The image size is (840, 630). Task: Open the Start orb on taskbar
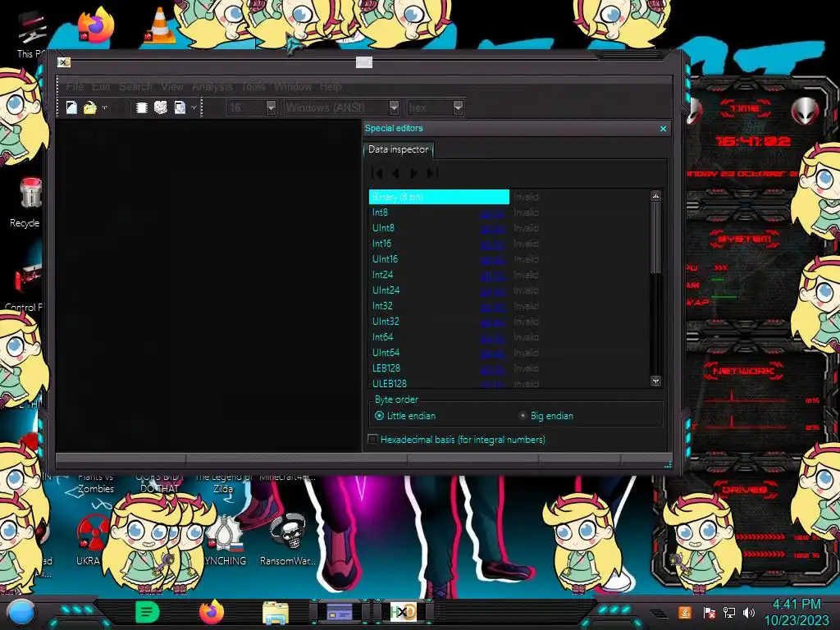pyautogui.click(x=21, y=613)
